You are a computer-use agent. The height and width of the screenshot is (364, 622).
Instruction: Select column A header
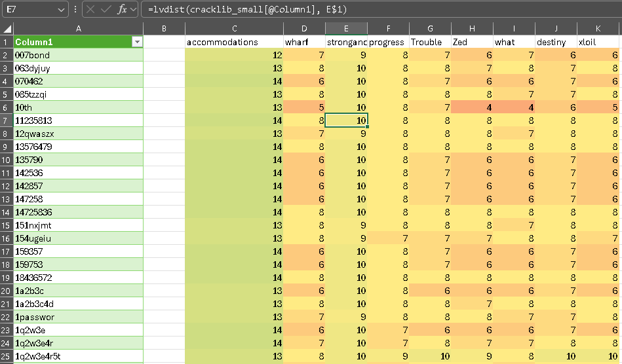[x=79, y=29]
